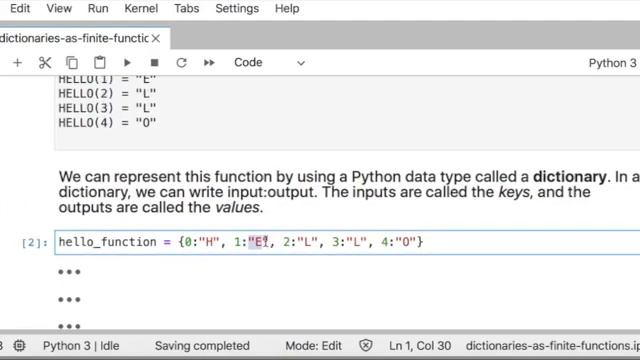Click the Python 3 kernel name in toolbar
The width and height of the screenshot is (640, 360).
point(612,63)
